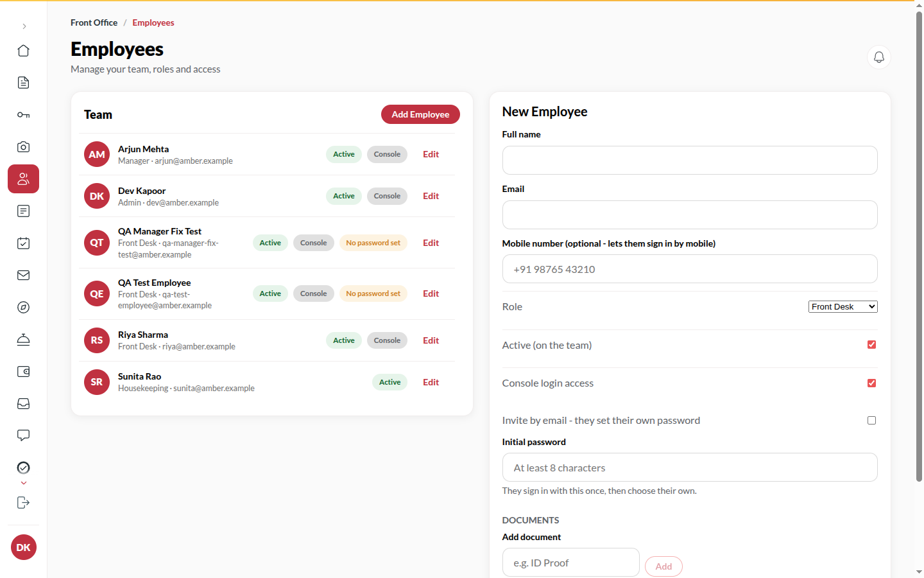Click into the Mobile number field

(x=690, y=269)
